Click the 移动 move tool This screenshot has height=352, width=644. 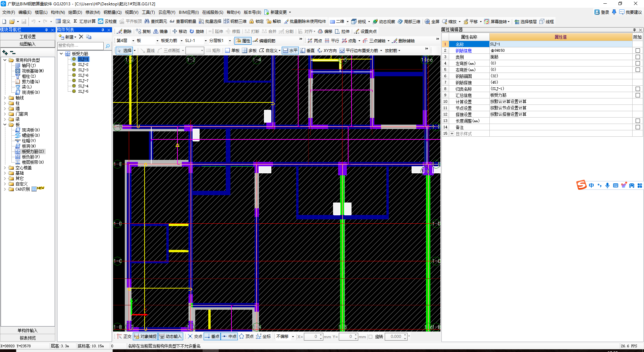coord(179,31)
